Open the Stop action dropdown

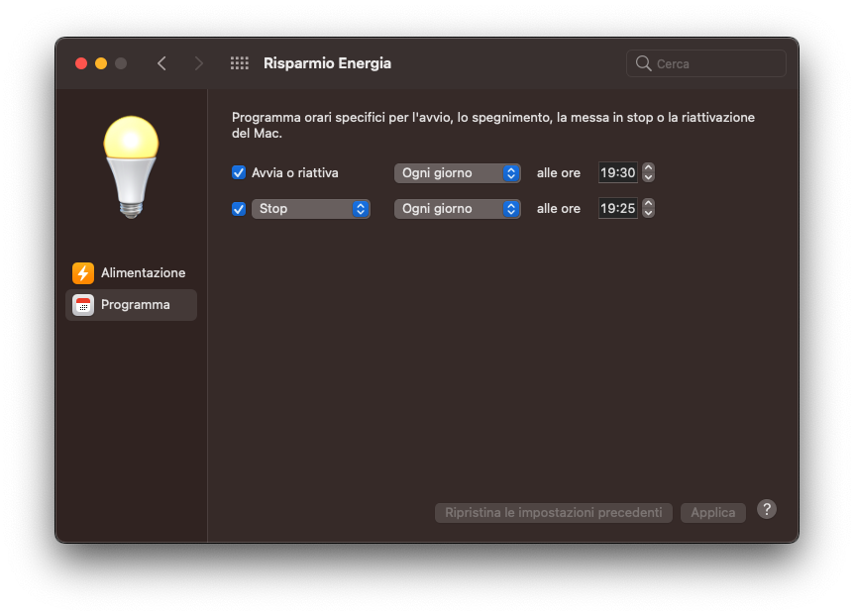(x=311, y=209)
